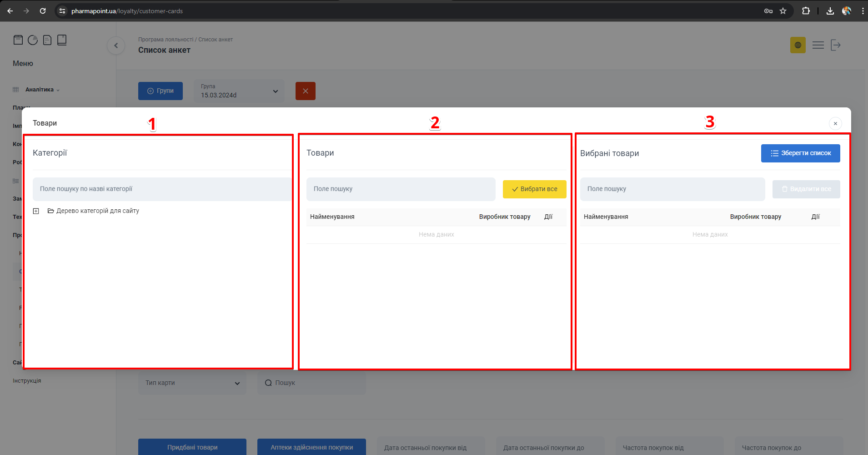
Task: Click the Зберегти список button
Action: 800,153
